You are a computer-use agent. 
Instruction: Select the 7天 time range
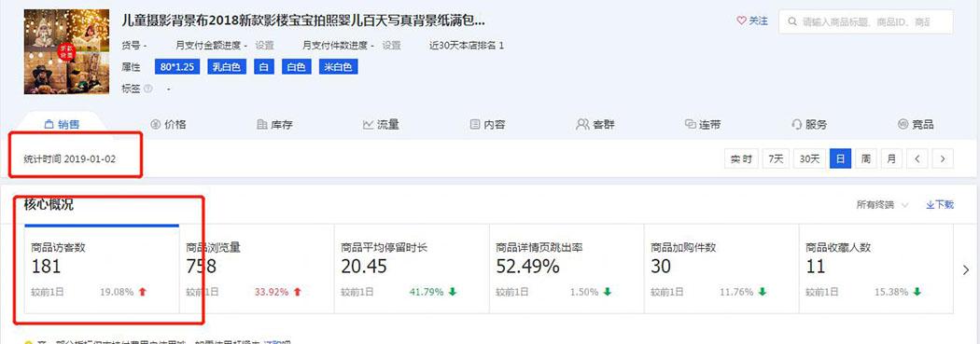[776, 158]
